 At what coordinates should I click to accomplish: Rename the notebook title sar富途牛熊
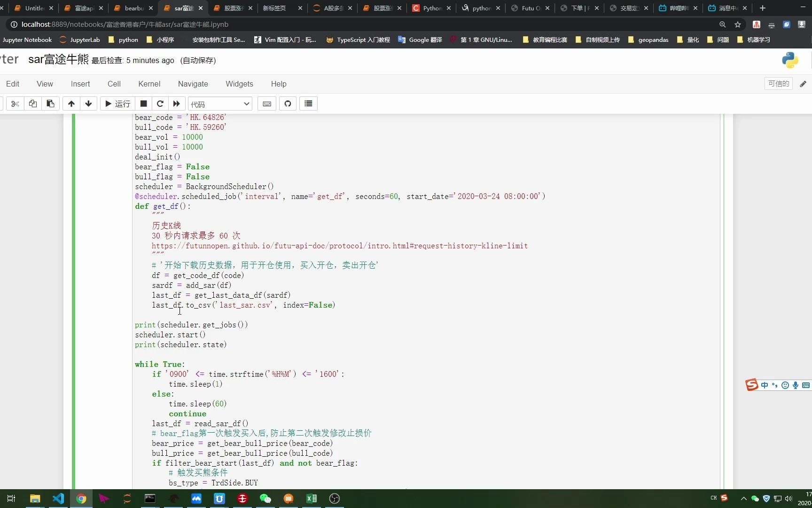[x=58, y=60]
